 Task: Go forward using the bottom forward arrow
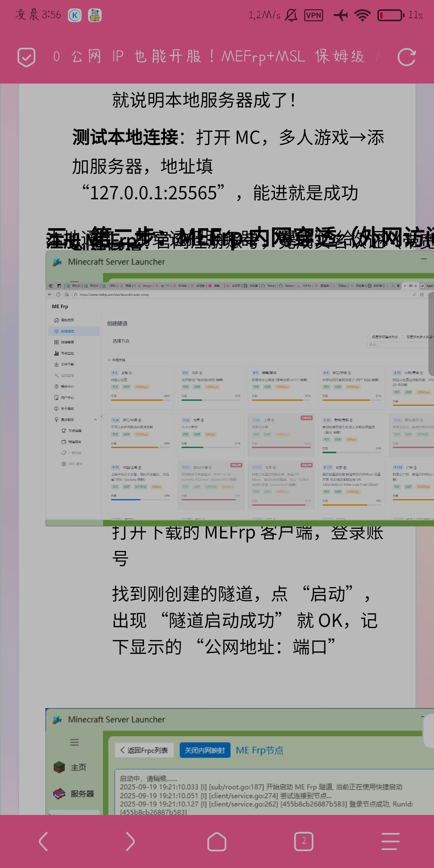tap(130, 841)
